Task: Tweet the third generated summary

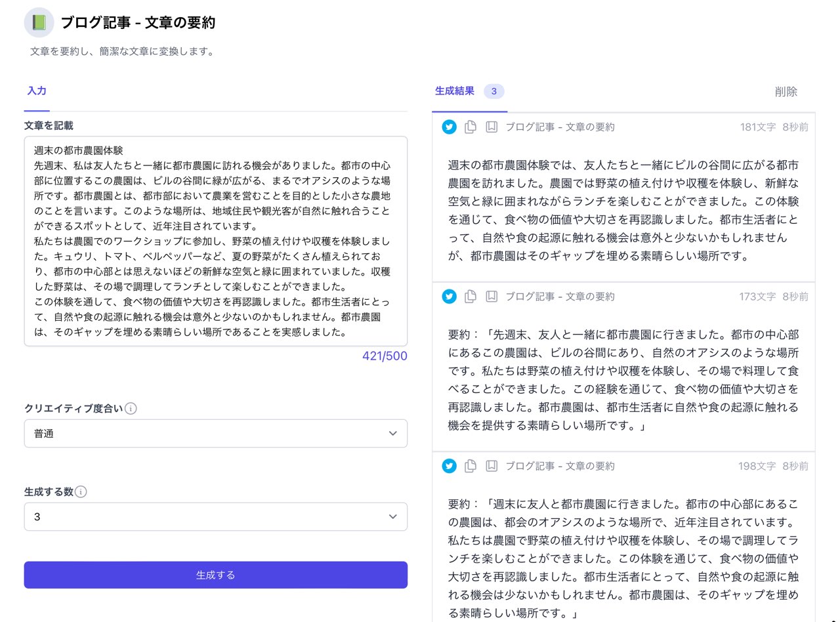Action: click(x=449, y=466)
